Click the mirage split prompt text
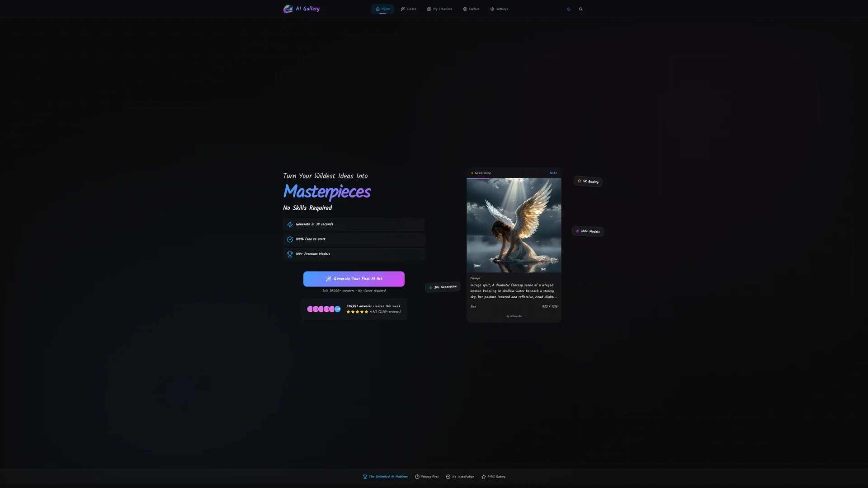The image size is (868, 488). 514,291
